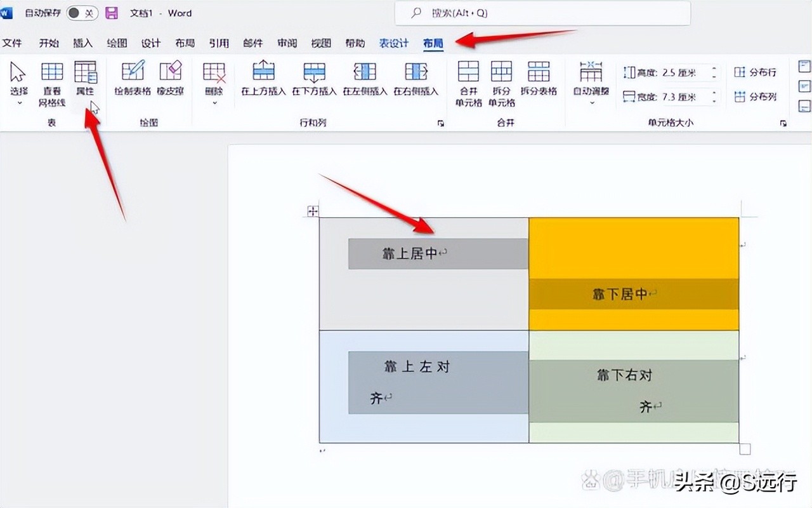This screenshot has height=508, width=812.
Task: Click the 靠上居中 table cell text
Action: [410, 253]
